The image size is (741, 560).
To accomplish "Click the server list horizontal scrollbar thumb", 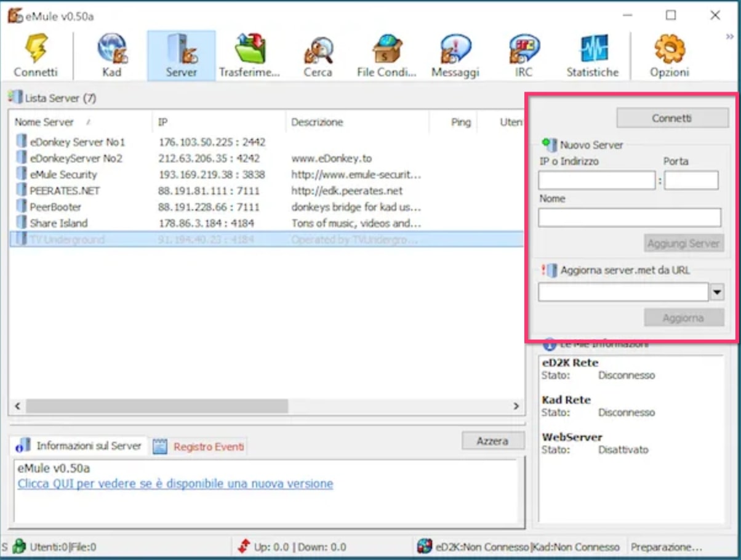I will click(157, 406).
